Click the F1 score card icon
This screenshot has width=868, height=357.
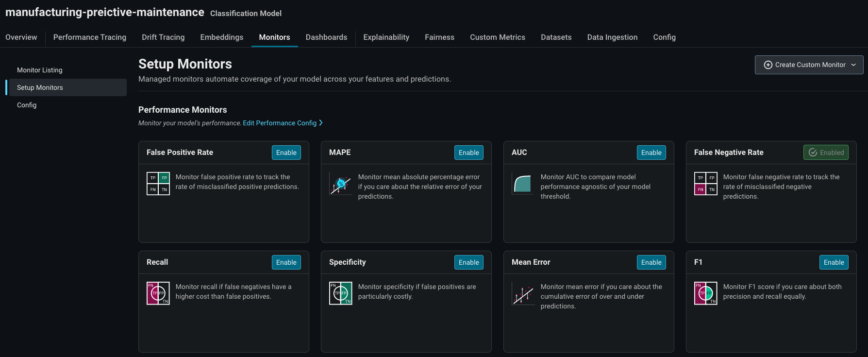click(706, 293)
